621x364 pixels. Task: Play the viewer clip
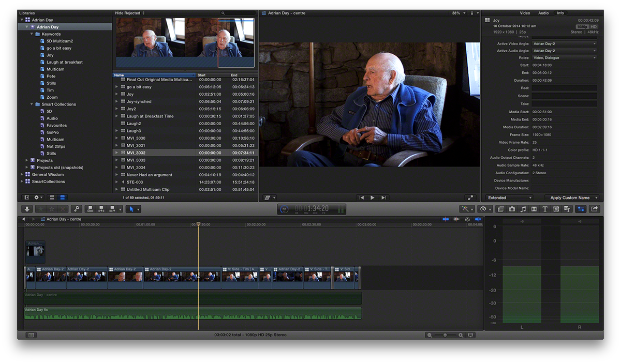[372, 198]
